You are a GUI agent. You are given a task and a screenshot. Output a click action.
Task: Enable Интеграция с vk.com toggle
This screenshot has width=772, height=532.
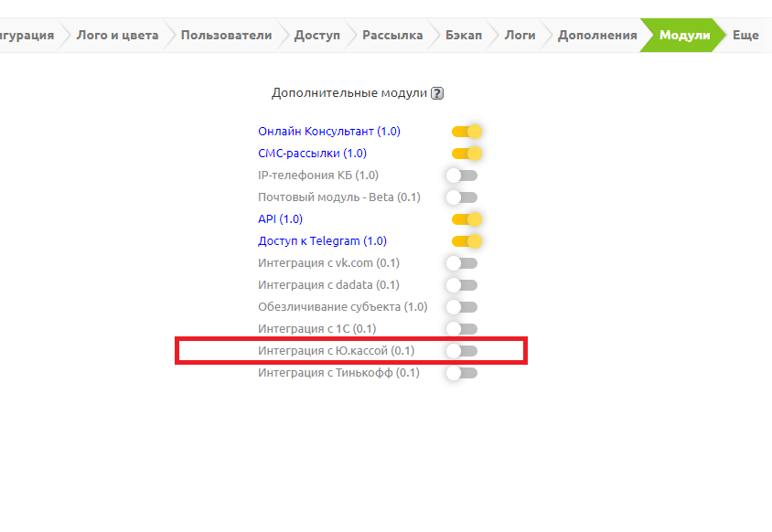tap(461, 263)
